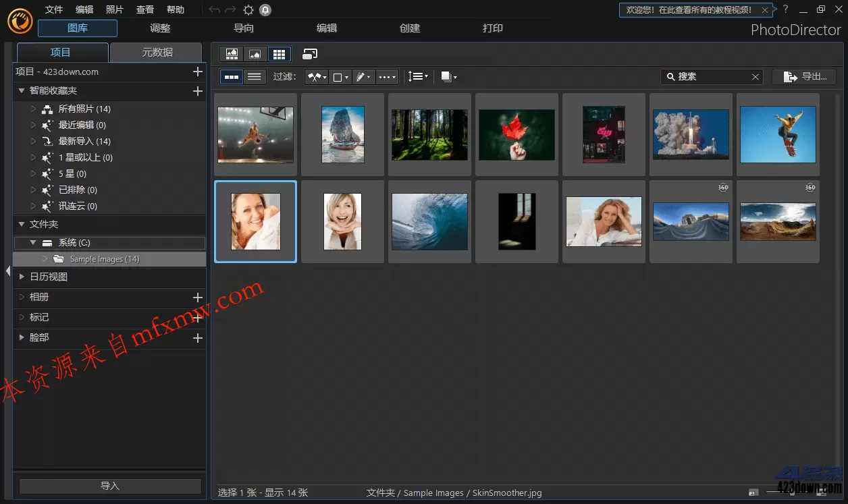Open the photo stacking dropdown
The height and width of the screenshot is (504, 848).
point(448,77)
